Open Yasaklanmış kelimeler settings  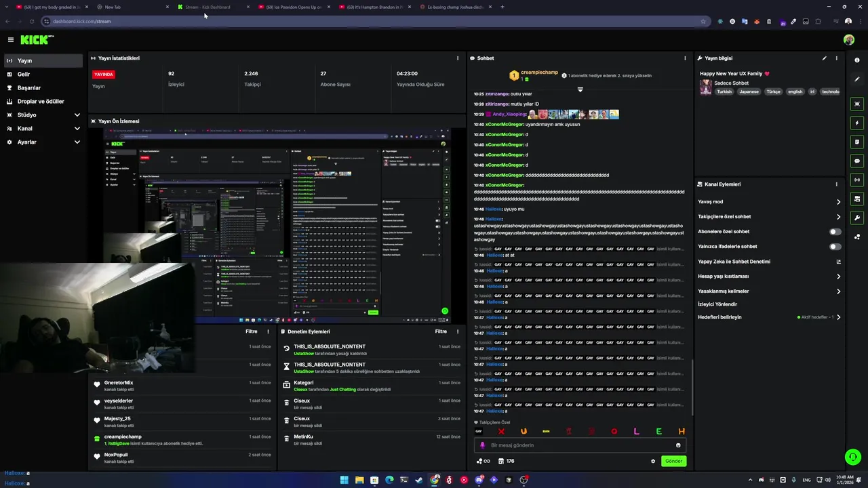coord(769,291)
